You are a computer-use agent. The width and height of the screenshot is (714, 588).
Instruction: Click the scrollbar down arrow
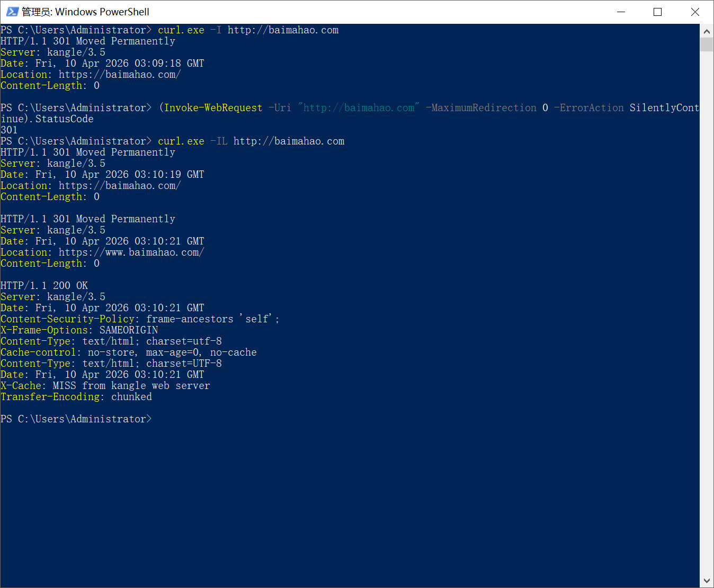707,581
